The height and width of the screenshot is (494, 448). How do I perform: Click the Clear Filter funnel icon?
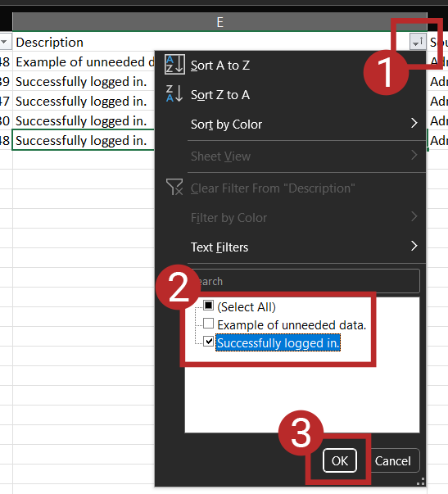174,187
